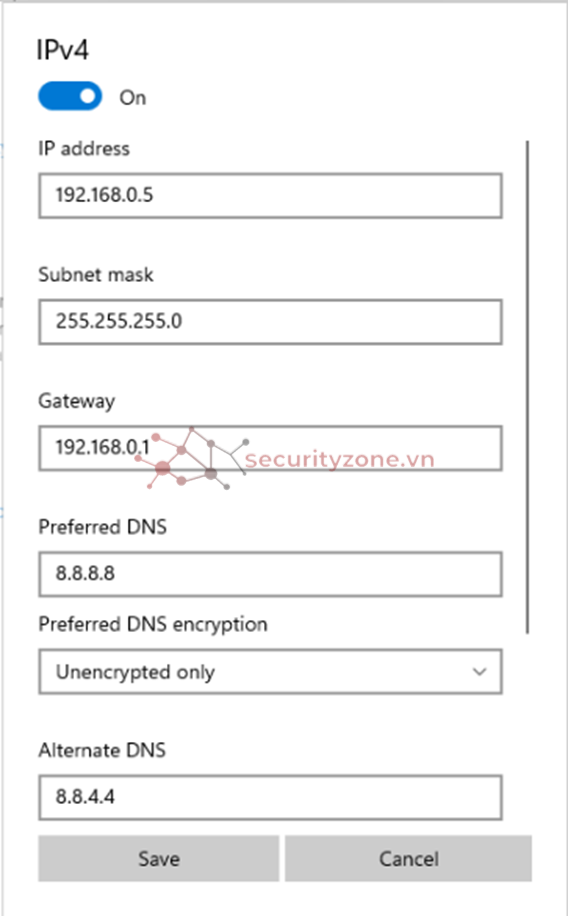The image size is (568, 916).
Task: Click the Alternate DNS label
Action: pos(102,750)
